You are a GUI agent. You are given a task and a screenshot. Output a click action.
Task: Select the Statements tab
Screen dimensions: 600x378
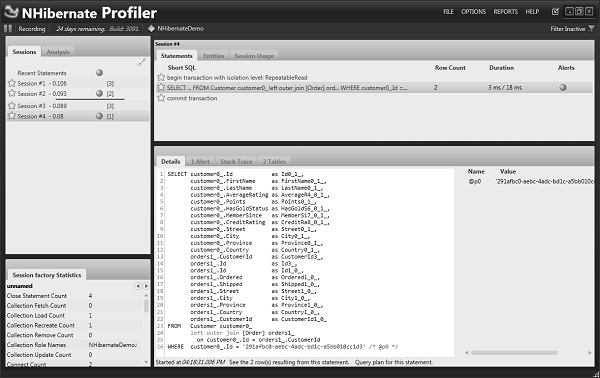(176, 55)
